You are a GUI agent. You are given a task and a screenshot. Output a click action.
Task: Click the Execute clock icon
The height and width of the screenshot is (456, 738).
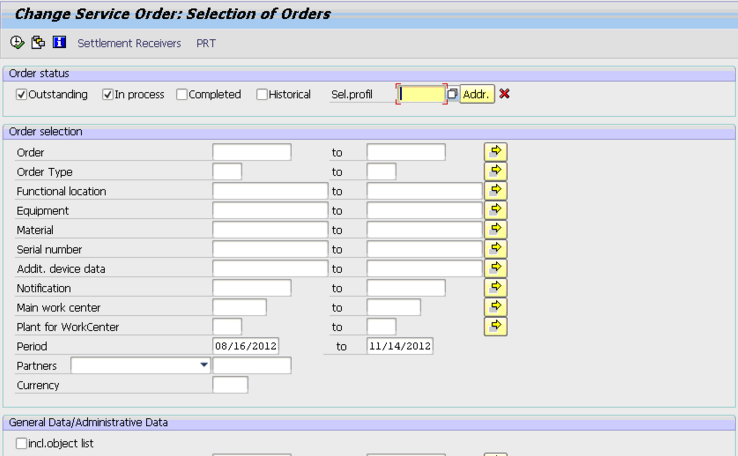17,43
